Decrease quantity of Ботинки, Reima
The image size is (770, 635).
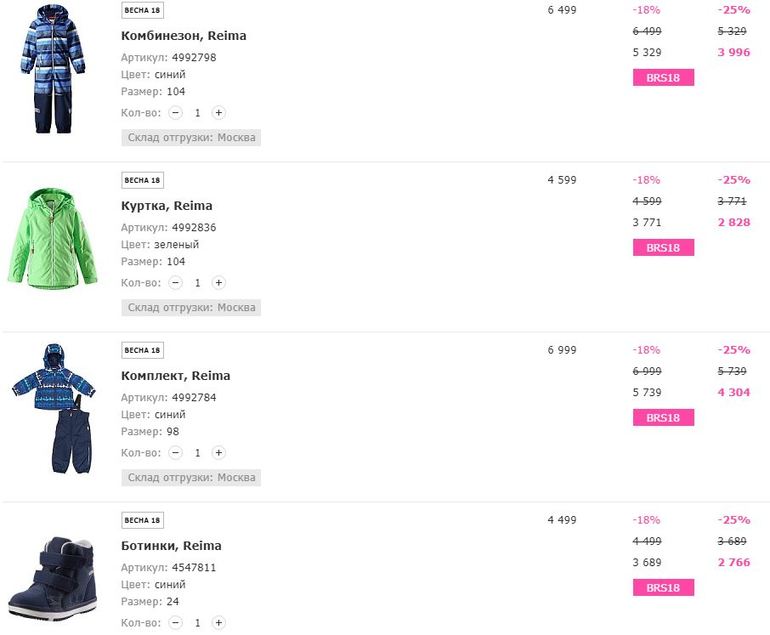tap(176, 623)
